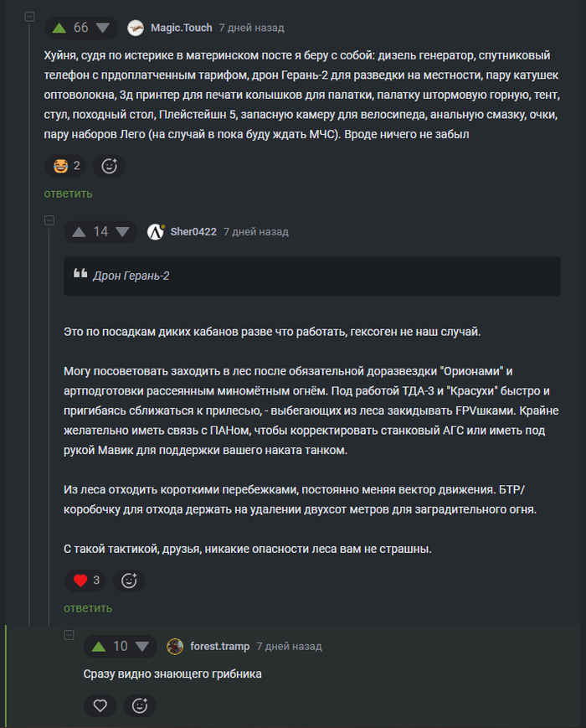Upvote the comment by Sher0422
This screenshot has height=728, width=586.
[80, 232]
